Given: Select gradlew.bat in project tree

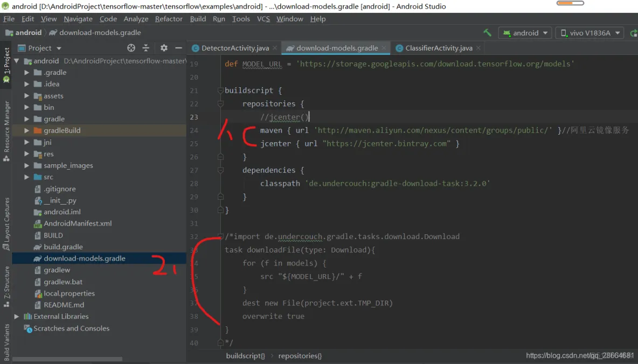Looking at the screenshot, I should click(x=63, y=282).
